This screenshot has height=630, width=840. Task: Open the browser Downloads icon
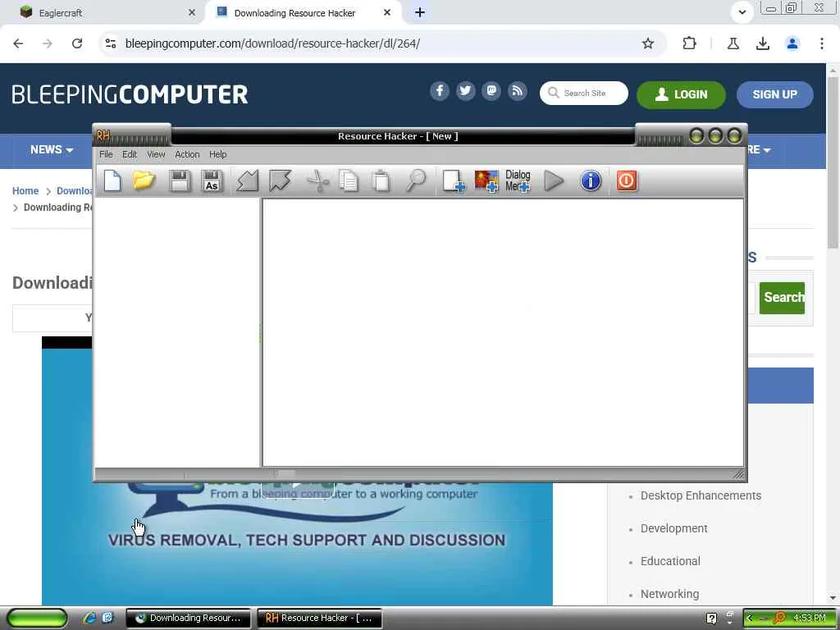click(x=763, y=43)
